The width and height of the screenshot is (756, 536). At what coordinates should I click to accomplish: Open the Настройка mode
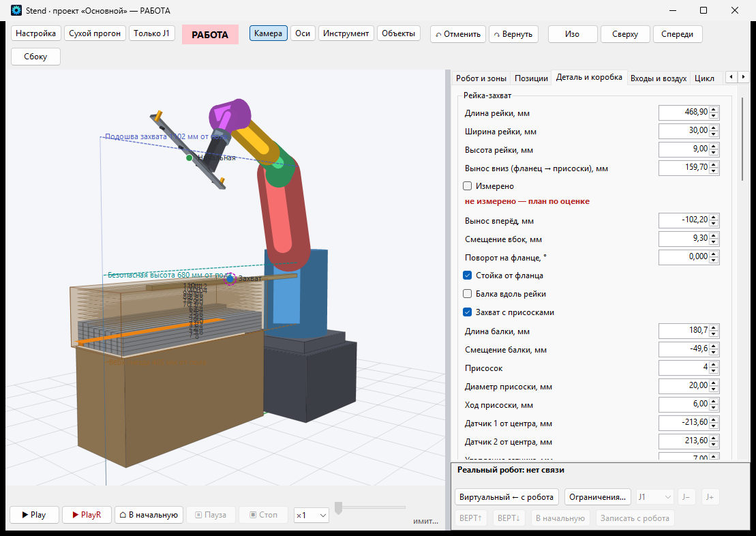pos(35,33)
